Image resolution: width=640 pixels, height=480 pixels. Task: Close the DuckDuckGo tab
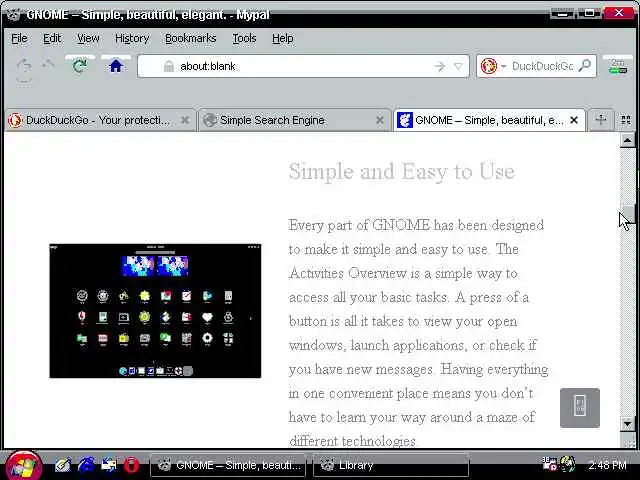185,120
